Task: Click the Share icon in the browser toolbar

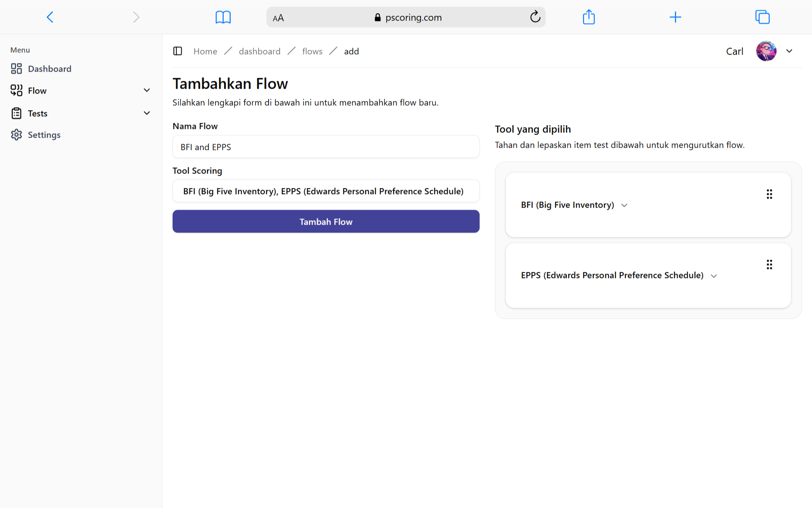Action: click(588, 17)
